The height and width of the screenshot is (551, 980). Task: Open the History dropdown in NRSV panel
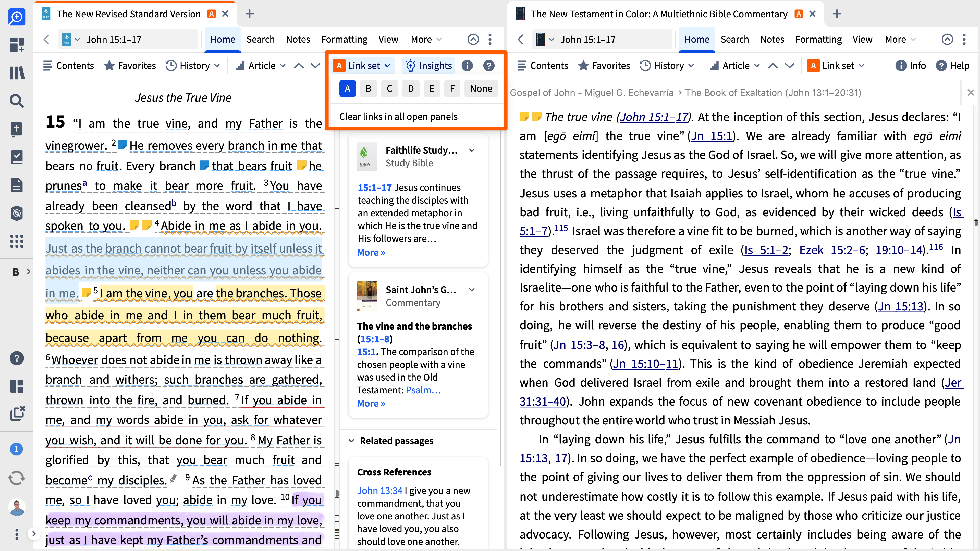(x=193, y=66)
